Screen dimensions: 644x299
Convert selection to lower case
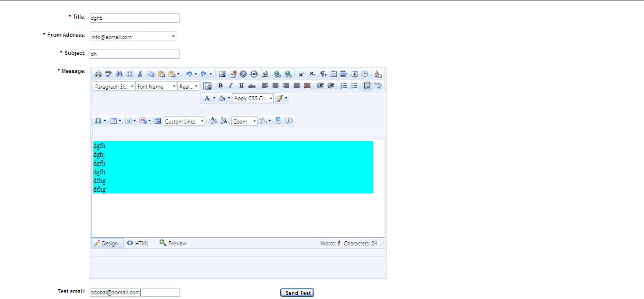tap(213, 121)
